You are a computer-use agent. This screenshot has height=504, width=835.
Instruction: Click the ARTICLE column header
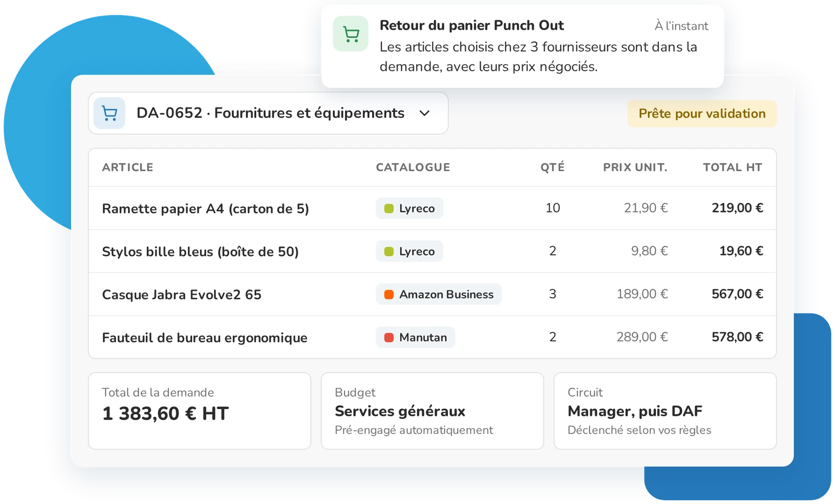click(x=128, y=167)
